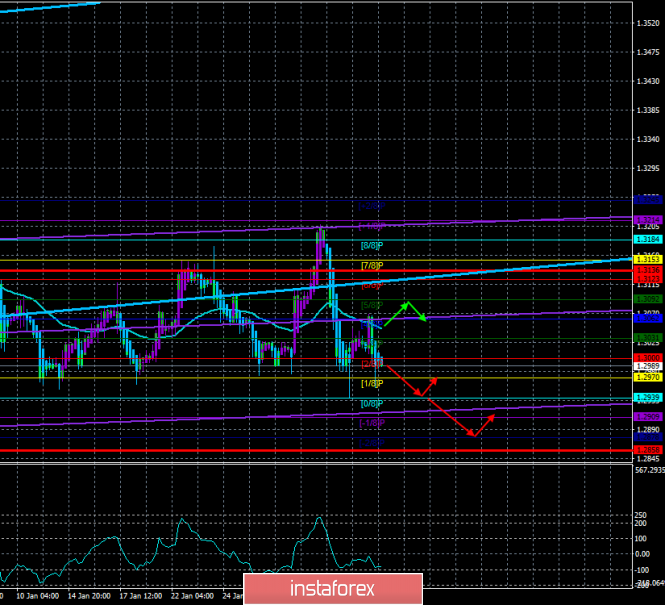The height and width of the screenshot is (605, 665).
Task: Click the 22 Jan 04:00 time label
Action: point(193,596)
